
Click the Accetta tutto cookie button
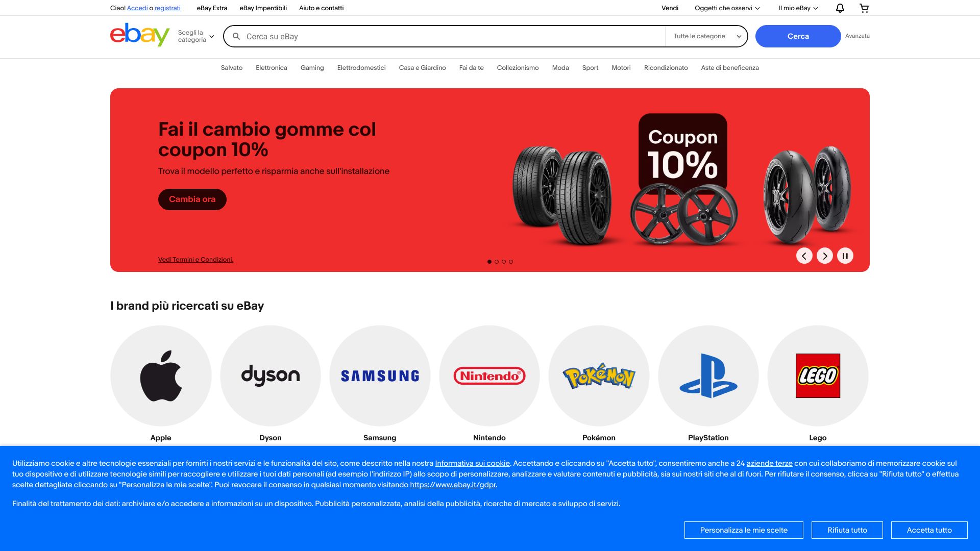tap(929, 530)
